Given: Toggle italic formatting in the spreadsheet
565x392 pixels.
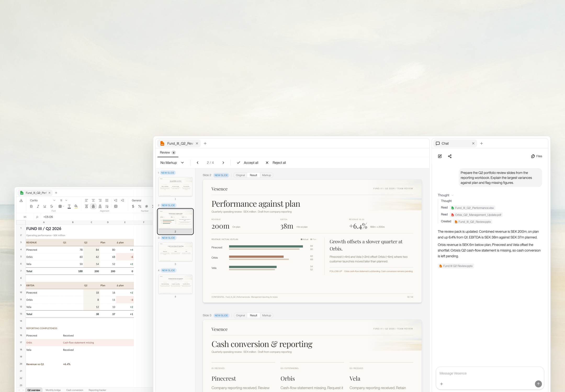Looking at the screenshot, I should click(38, 206).
